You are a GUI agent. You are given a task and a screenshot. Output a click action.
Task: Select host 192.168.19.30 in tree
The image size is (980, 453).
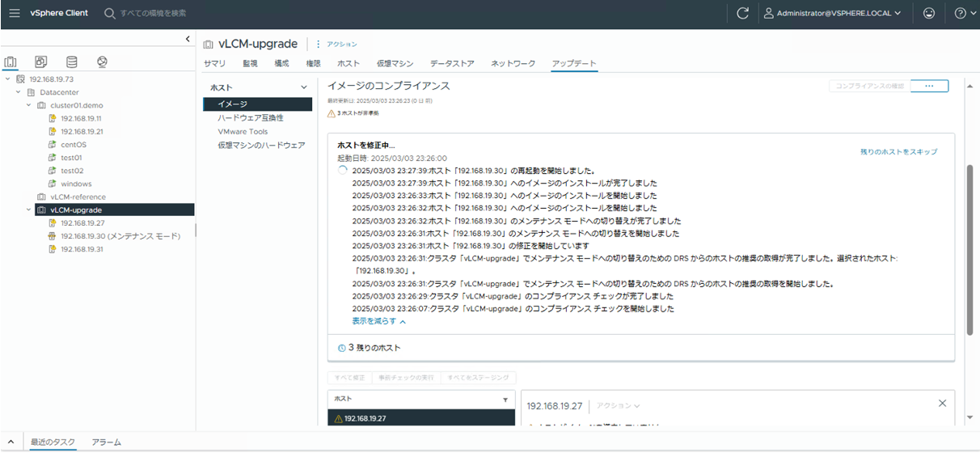click(x=120, y=236)
